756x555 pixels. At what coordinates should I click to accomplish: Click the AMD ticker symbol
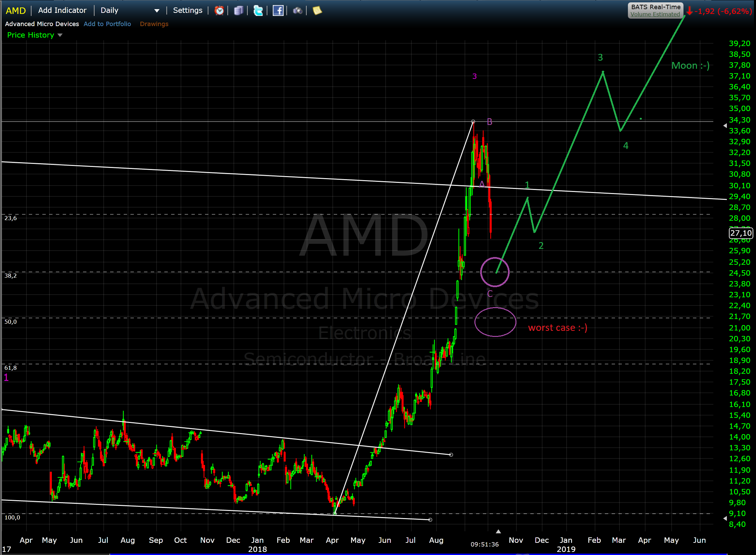coord(16,10)
